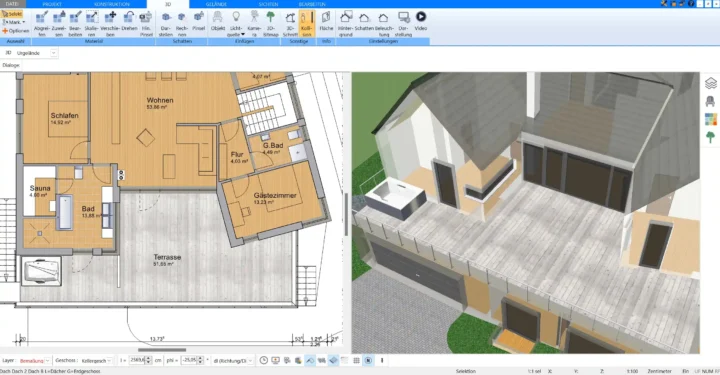Run the Rechnen shadow tool
The image size is (720, 375).
coord(182,24)
